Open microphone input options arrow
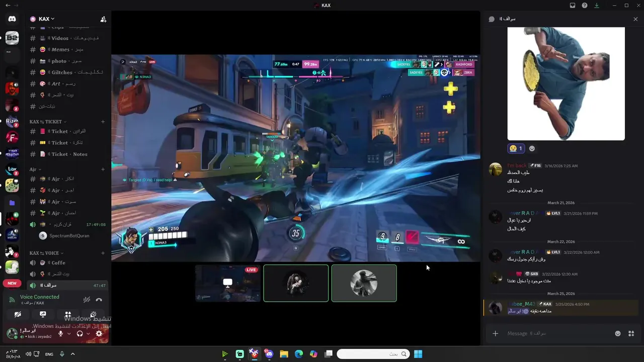 [x=69, y=333]
